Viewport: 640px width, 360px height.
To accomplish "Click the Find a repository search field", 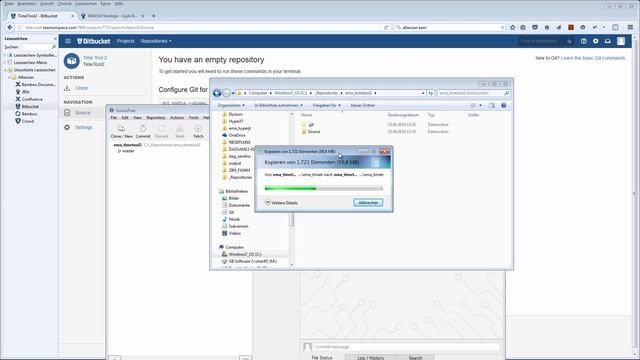I will [546, 41].
